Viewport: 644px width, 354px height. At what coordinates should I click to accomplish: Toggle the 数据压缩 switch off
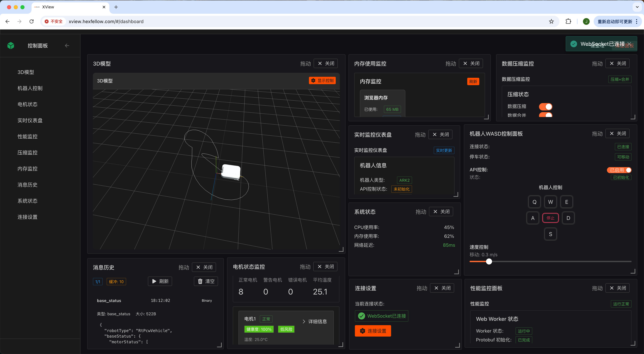(546, 106)
